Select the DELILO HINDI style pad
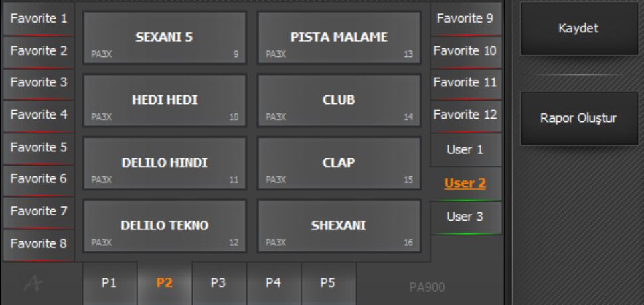644x305 pixels. [164, 163]
